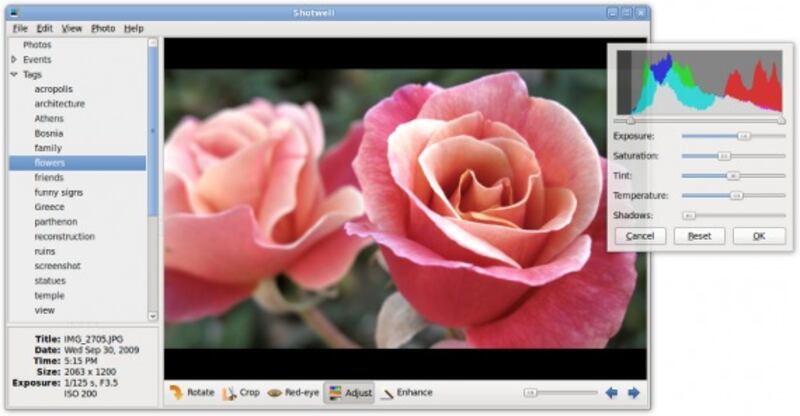This screenshot has width=800, height=416.
Task: Activate the Red-eye removal tool
Action: click(x=275, y=393)
